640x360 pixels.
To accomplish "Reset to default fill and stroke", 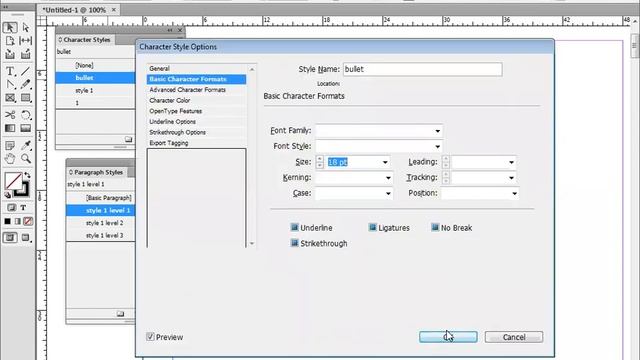I will pyautogui.click(x=8, y=195).
